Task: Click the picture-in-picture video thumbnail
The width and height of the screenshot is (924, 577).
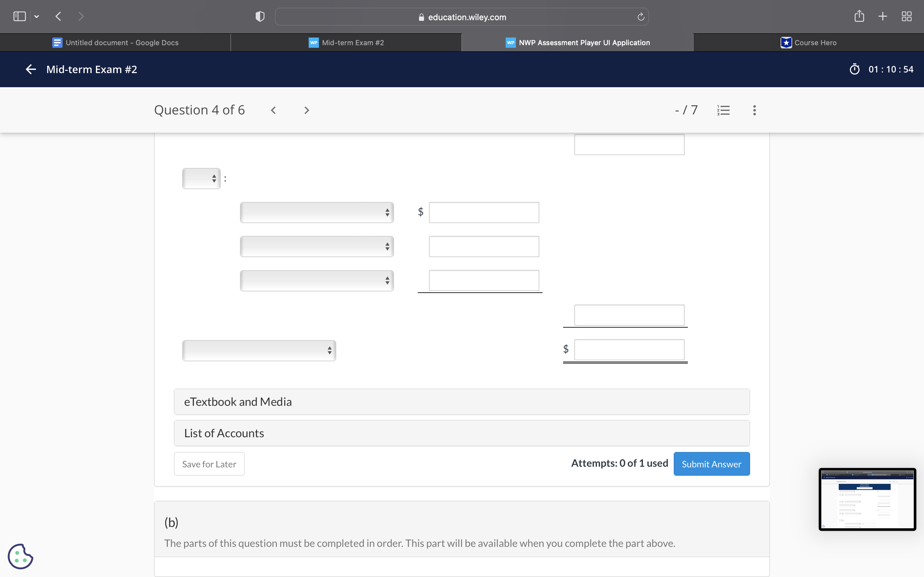Action: pos(867,499)
